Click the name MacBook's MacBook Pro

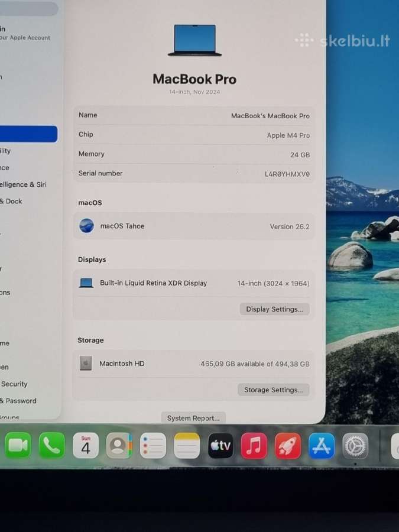270,116
